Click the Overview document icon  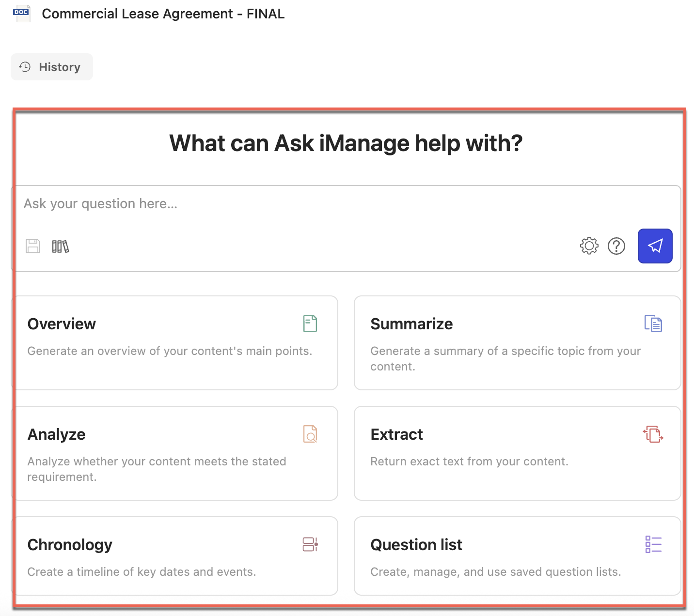point(310,323)
